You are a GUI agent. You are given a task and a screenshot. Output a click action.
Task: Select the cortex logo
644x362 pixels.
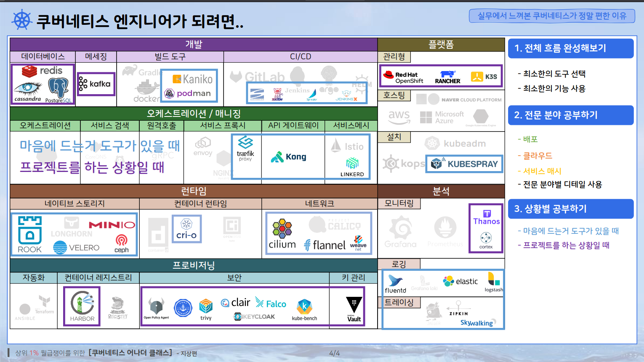click(486, 240)
